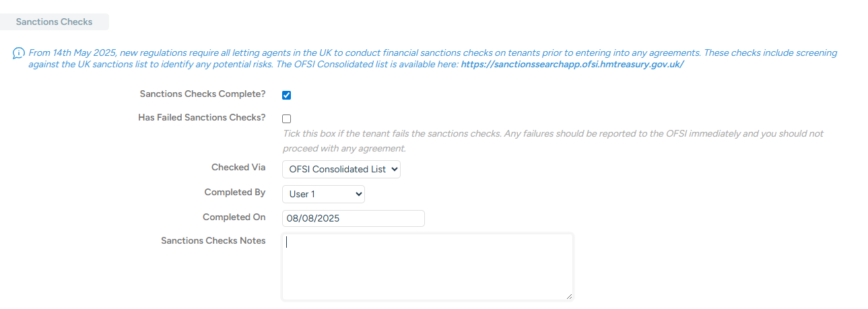Open the OFSI sanctions search app link
This screenshot has height=309, width=868.
pyautogui.click(x=572, y=65)
